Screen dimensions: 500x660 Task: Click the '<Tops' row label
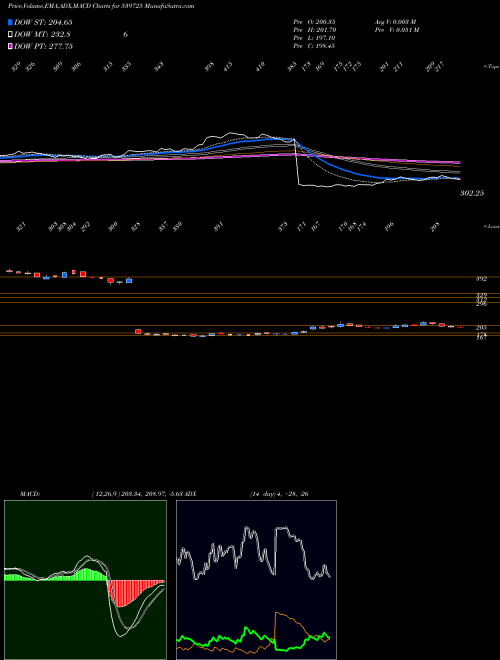click(491, 67)
